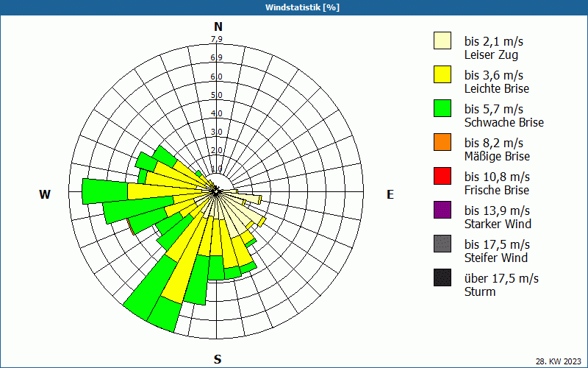Click the 'bis 13,9 m/s' legend text

497,210
